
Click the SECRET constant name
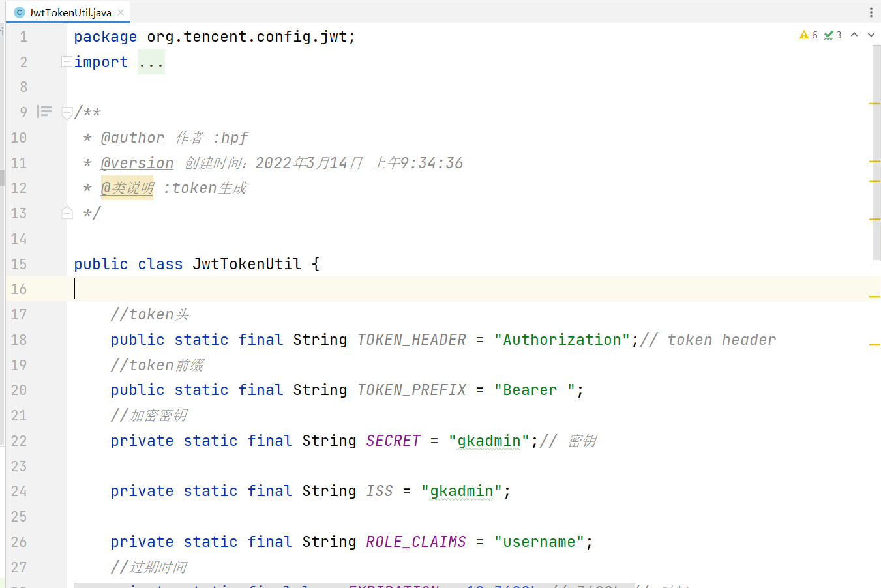pyautogui.click(x=393, y=441)
